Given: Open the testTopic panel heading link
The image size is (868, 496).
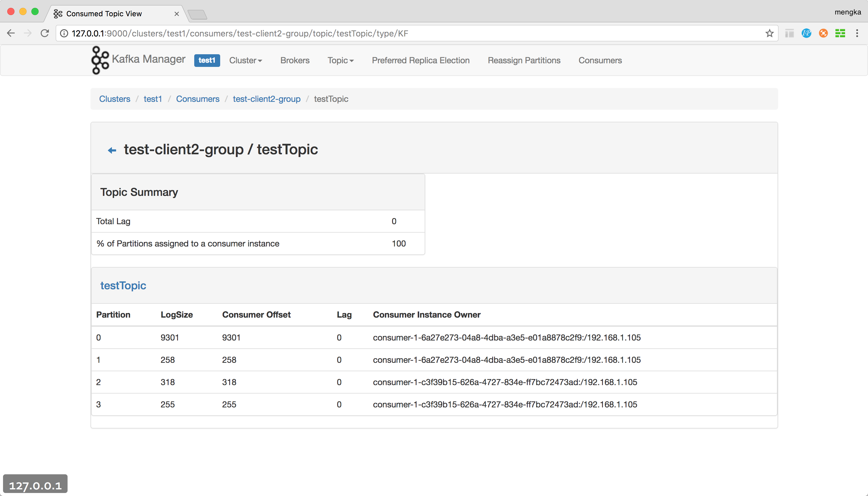Looking at the screenshot, I should click(x=123, y=285).
